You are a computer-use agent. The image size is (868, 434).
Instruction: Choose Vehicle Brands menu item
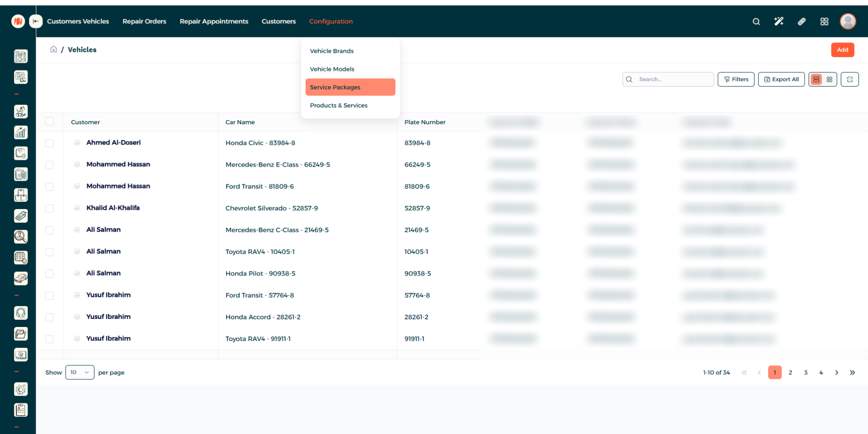click(x=332, y=51)
